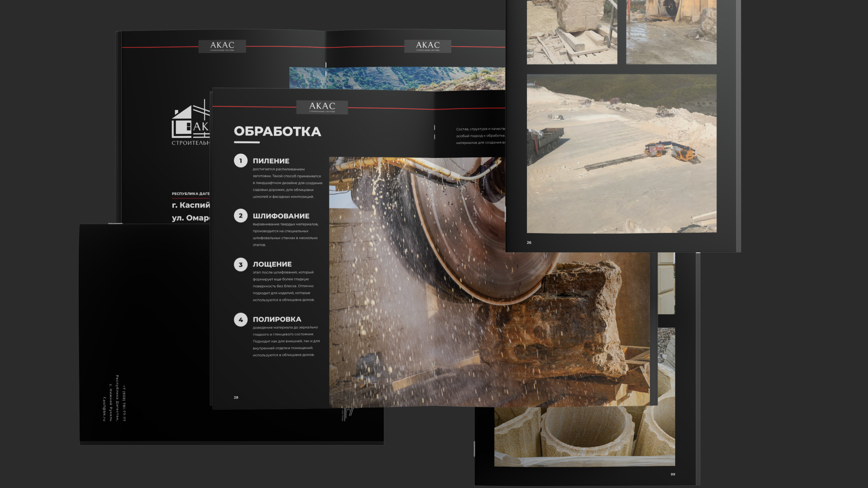Screen dimensions: 868x488
Task: Click the 'г. Каспий' address line
Action: click(191, 205)
